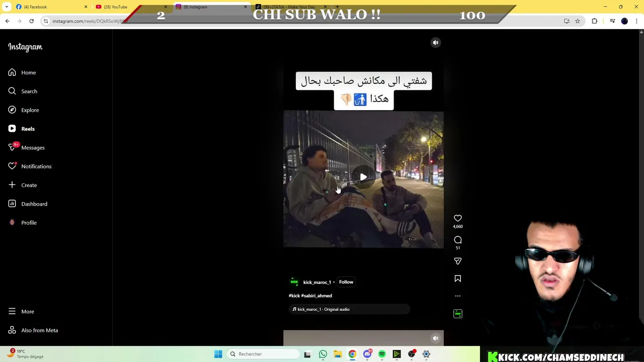The width and height of the screenshot is (644, 362).
Task: Open the Windows Start menu
Action: click(x=218, y=354)
